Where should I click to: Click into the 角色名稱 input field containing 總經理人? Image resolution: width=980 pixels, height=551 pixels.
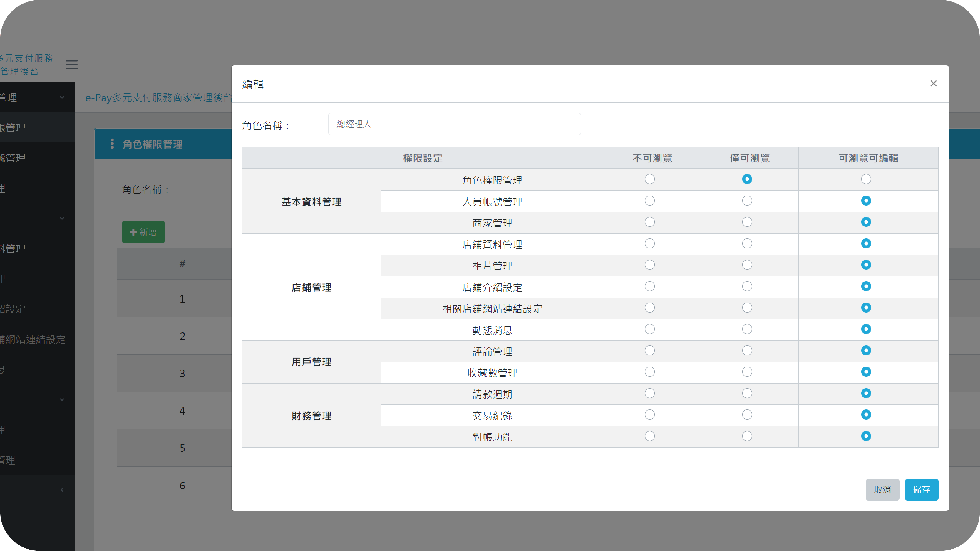[454, 124]
